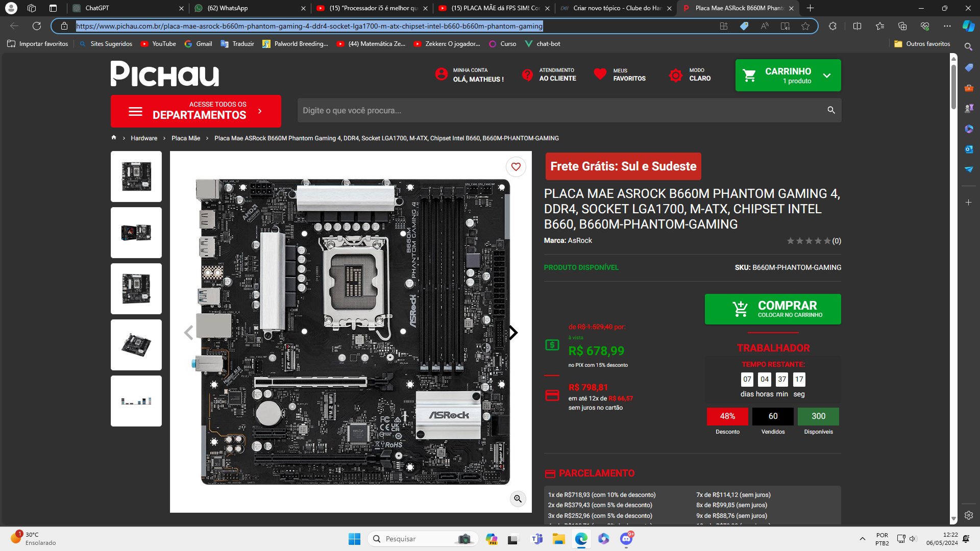
Task: Show next product image with right arrow
Action: [x=513, y=333]
